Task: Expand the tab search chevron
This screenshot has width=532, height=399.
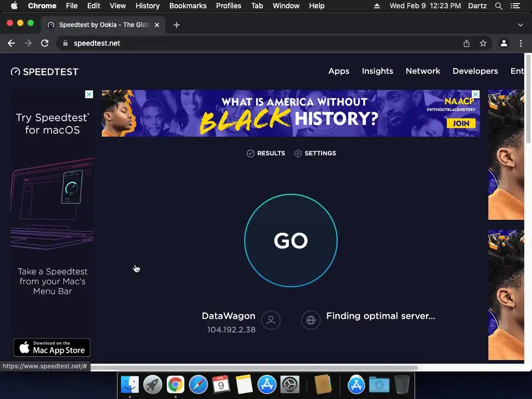Action: coord(521,25)
